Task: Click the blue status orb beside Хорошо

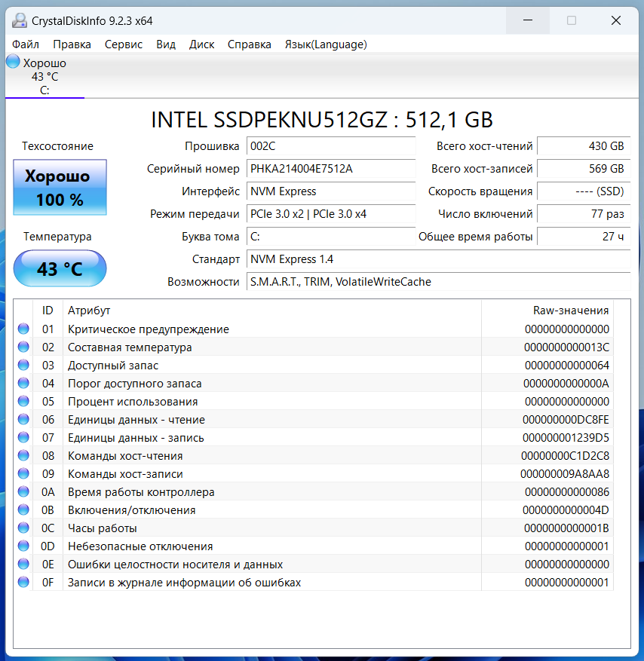Action: [x=13, y=63]
